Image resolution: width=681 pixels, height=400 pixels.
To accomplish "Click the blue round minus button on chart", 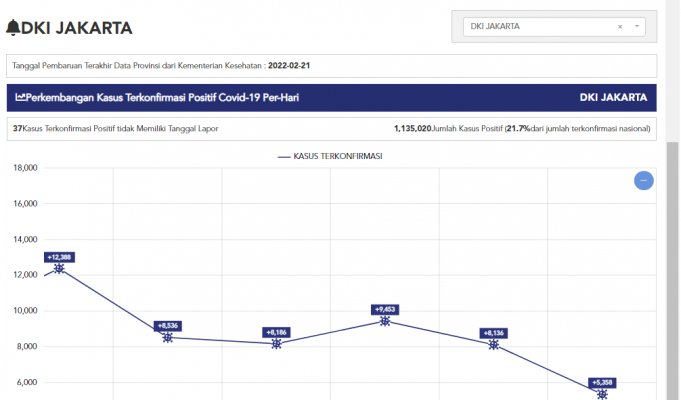I will 644,180.
